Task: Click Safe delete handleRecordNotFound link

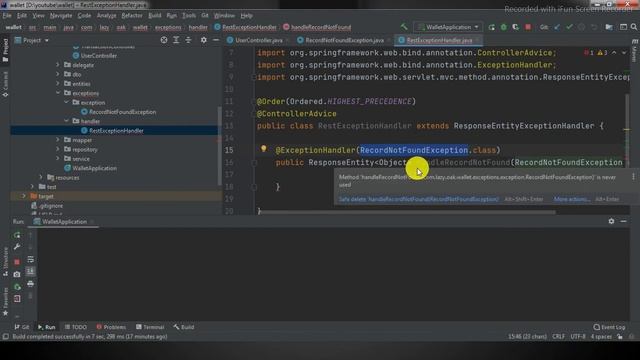Action: pos(419,199)
